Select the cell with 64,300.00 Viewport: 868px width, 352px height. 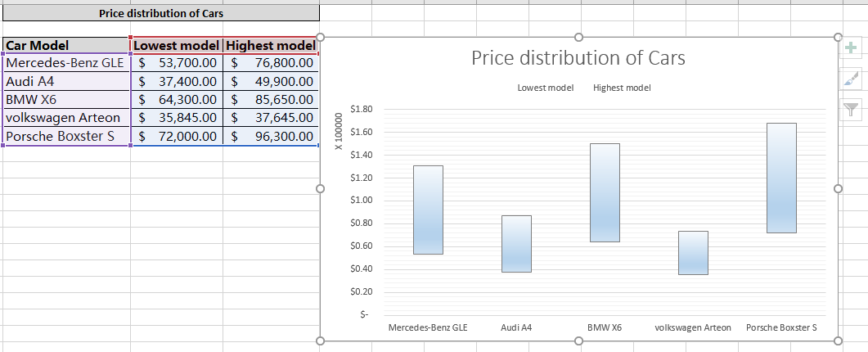click(177, 100)
